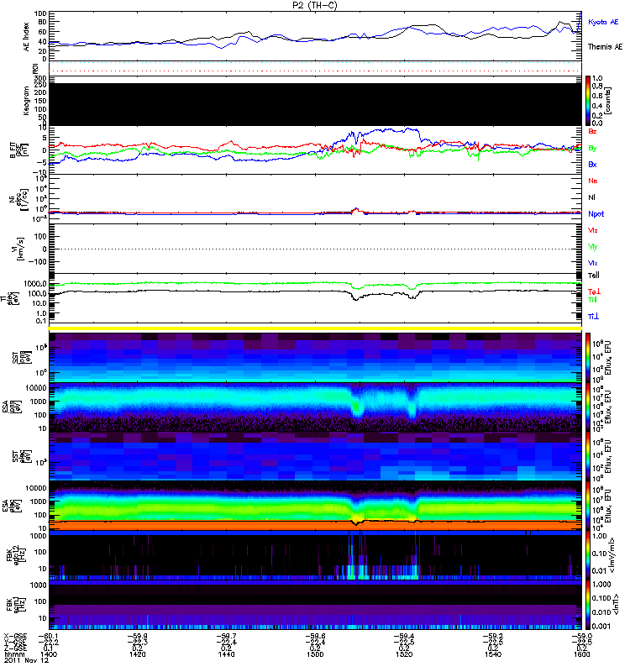The width and height of the screenshot is (630, 672).
Task: Select the red Bz legend label
Action: click(x=592, y=131)
